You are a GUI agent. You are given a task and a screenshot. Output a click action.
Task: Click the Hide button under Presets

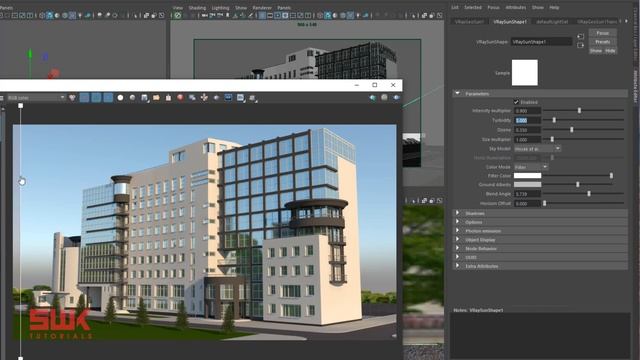point(610,51)
